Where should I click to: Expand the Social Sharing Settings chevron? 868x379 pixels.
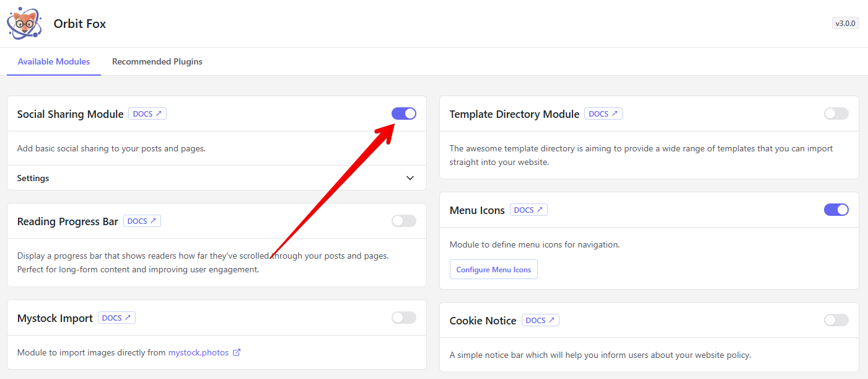(x=410, y=178)
